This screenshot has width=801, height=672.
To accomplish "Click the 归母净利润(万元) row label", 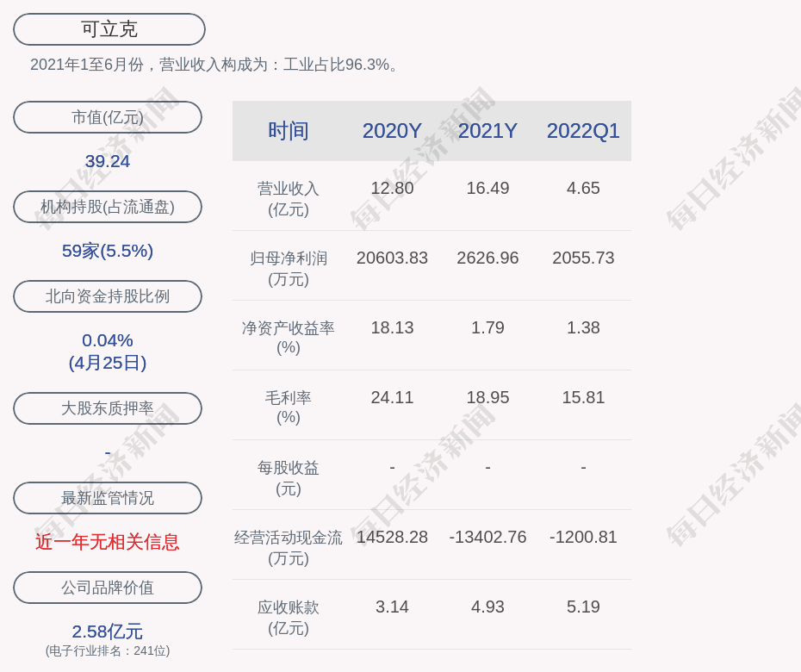I will pos(289,269).
